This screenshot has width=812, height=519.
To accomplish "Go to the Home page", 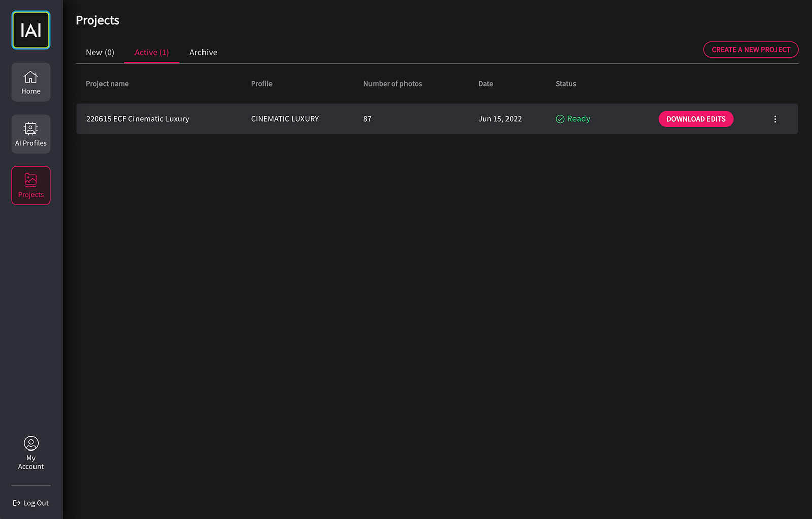I will 31,82.
